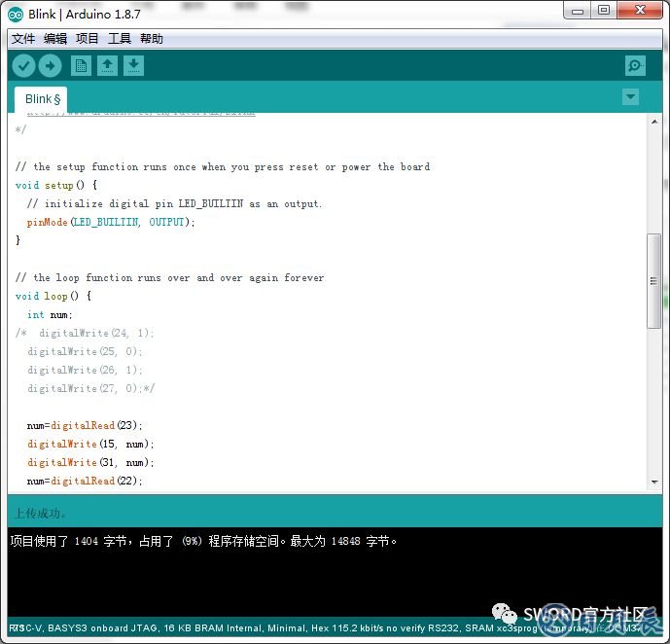Open the 文件 menu
670x644 pixels.
[x=22, y=39]
